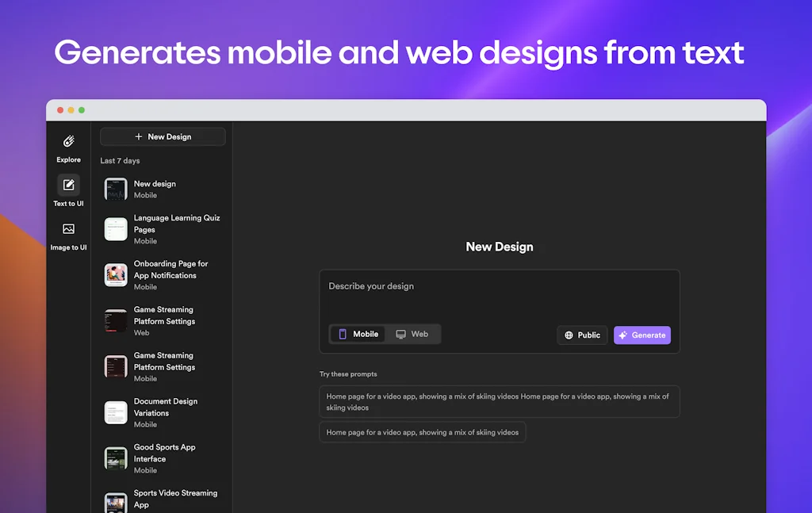Open Good Sports App Interface thumbnail
Screen dimensions: 812x513
click(116, 458)
